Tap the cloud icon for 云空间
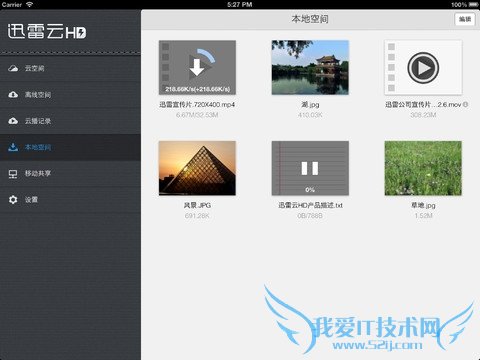 click(13, 68)
